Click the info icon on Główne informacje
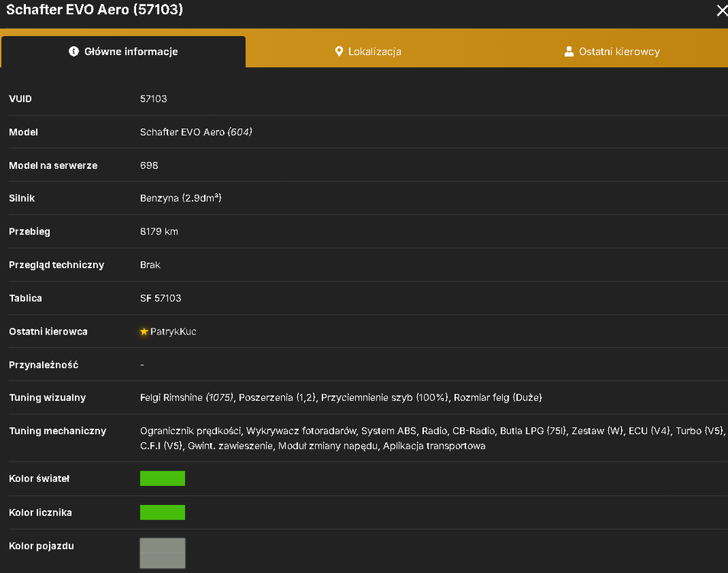This screenshot has width=728, height=573. pos(73,51)
